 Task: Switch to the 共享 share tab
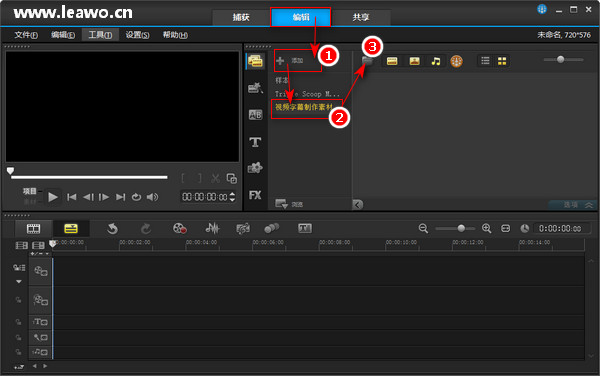[x=360, y=17]
